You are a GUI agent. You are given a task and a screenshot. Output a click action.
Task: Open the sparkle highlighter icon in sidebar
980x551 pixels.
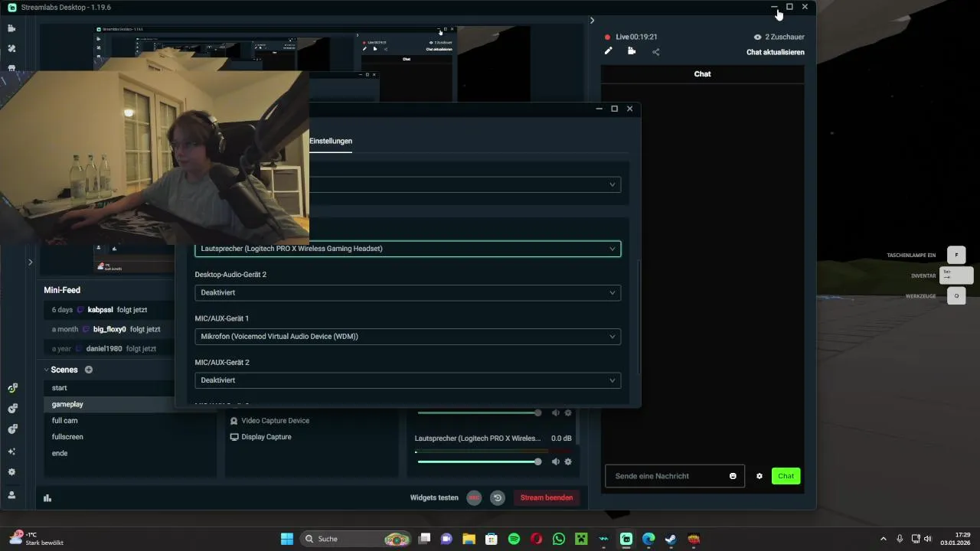[11, 452]
